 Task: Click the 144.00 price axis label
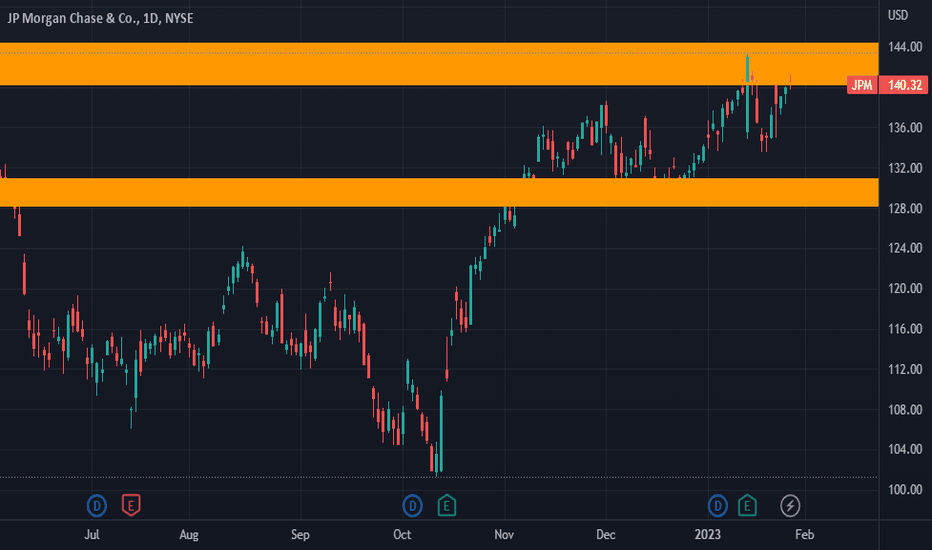click(905, 46)
